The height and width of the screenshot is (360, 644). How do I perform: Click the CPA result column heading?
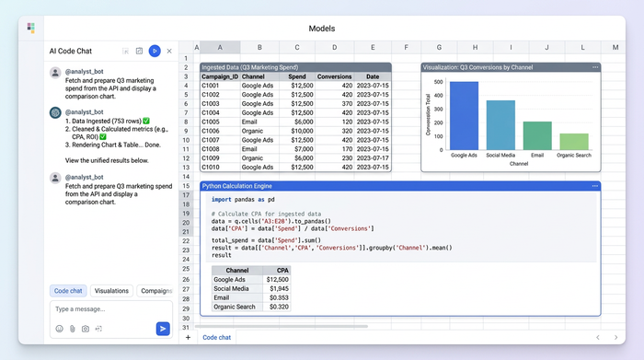coord(277,270)
